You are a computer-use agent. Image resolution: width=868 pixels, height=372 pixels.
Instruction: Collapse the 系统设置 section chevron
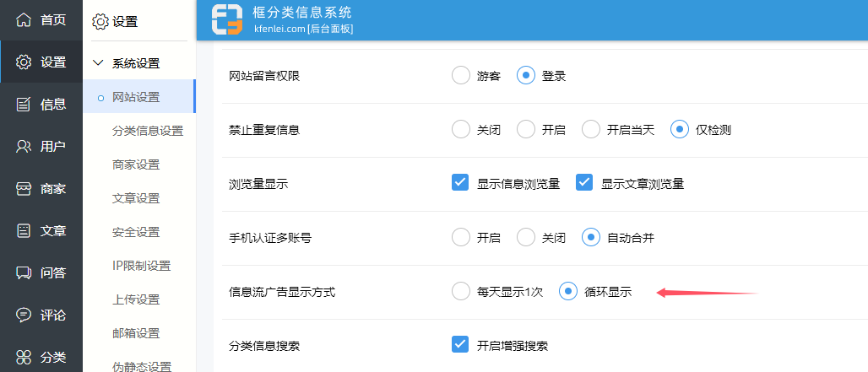(98, 63)
